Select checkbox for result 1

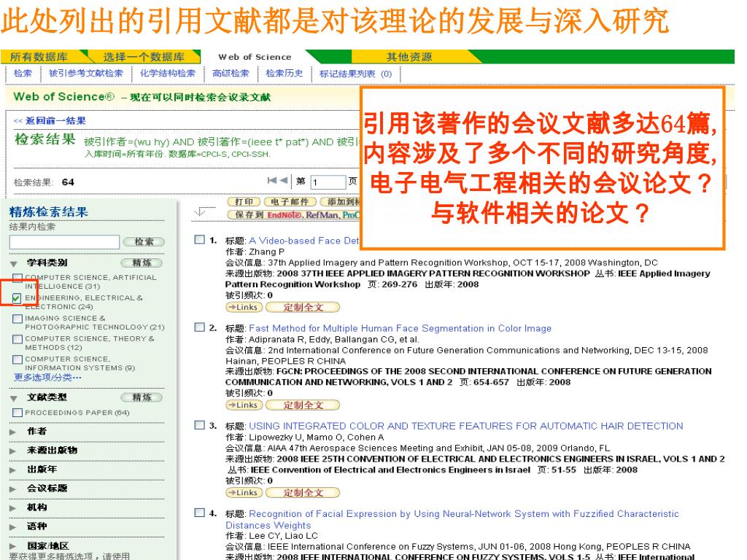click(x=200, y=239)
